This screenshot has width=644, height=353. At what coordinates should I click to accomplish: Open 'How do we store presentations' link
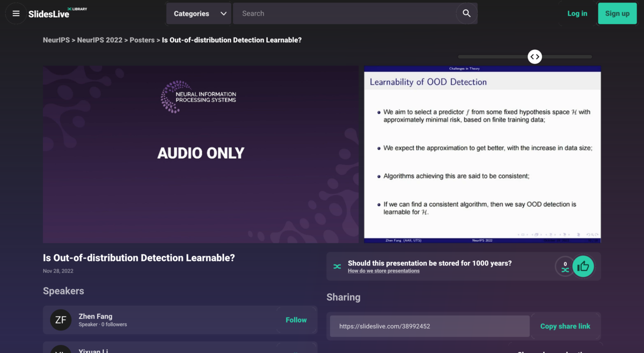tap(384, 271)
